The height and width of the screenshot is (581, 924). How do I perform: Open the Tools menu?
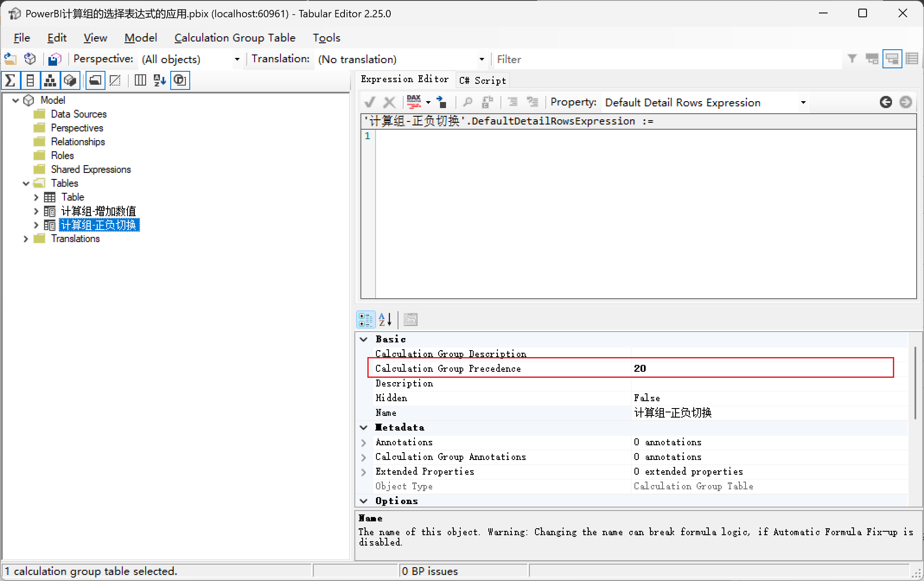[x=327, y=38]
